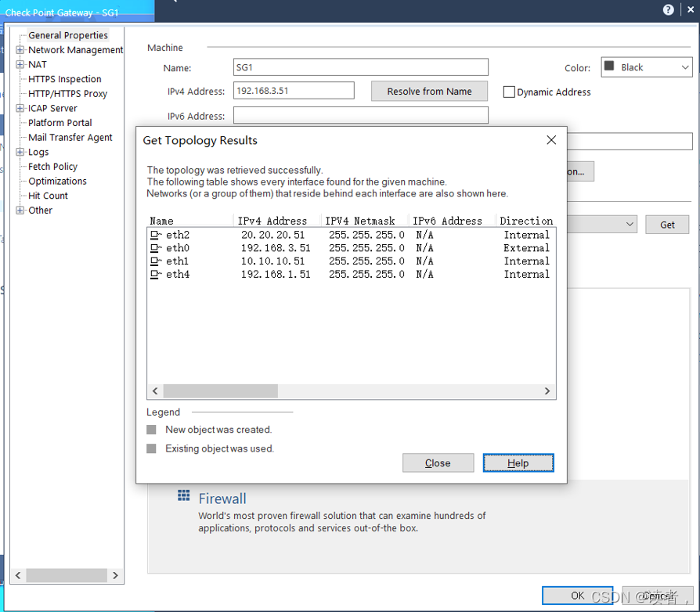Open HTTP/HTTPS Proxy page
The width and height of the screenshot is (700, 612).
(x=67, y=94)
